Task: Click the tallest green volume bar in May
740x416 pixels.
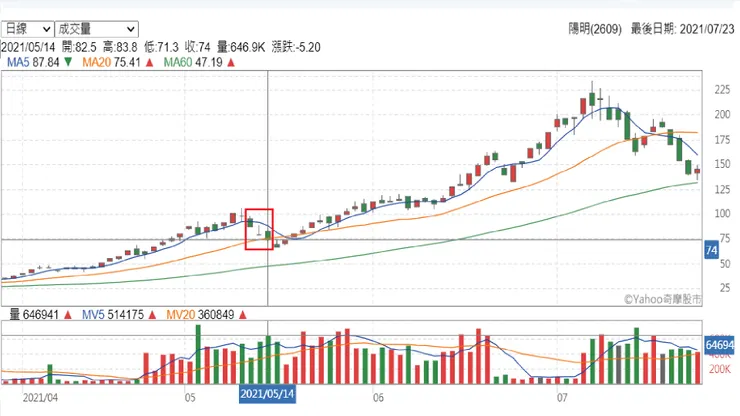Action: [x=198, y=354]
